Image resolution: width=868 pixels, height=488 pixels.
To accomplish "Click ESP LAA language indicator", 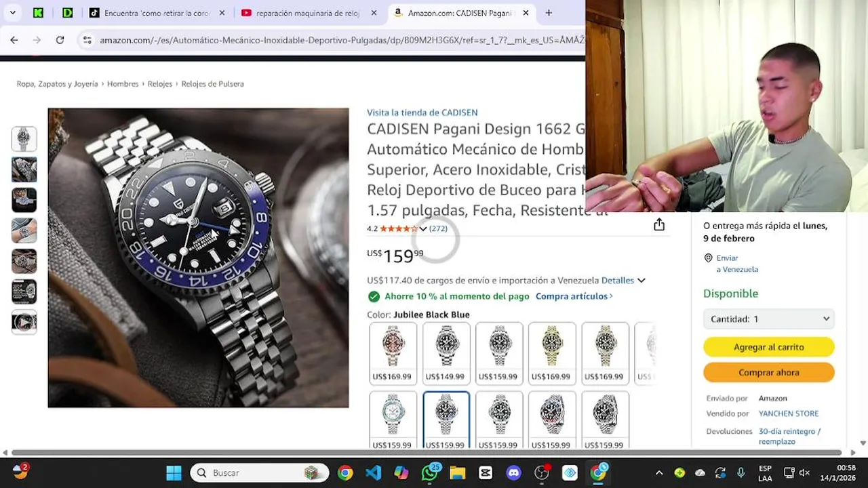I will pos(765,472).
